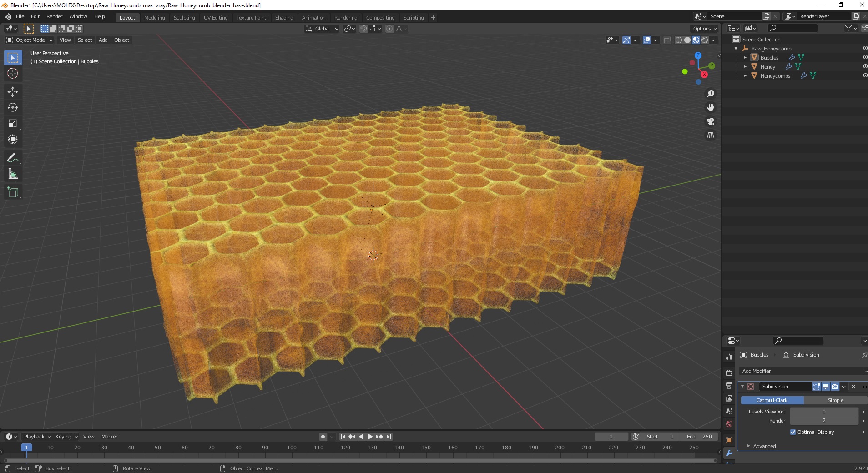Viewport: 868px width, 473px height.
Task: Select rendered viewport shading
Action: pyautogui.click(x=705, y=40)
